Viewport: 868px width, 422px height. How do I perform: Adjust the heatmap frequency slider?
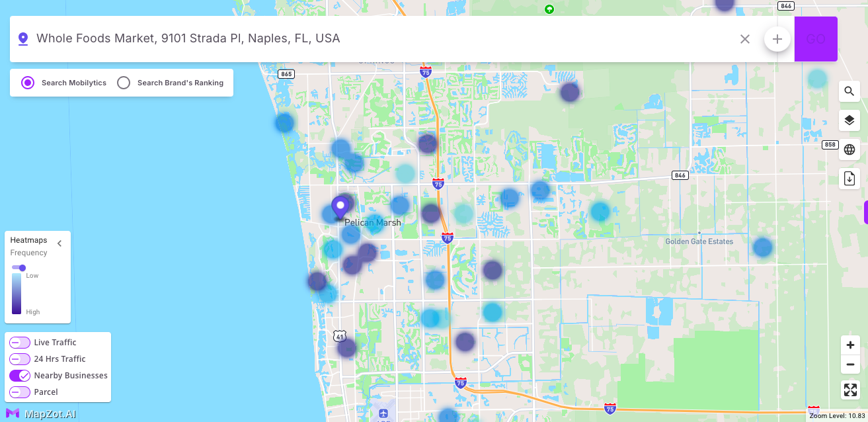(x=22, y=268)
